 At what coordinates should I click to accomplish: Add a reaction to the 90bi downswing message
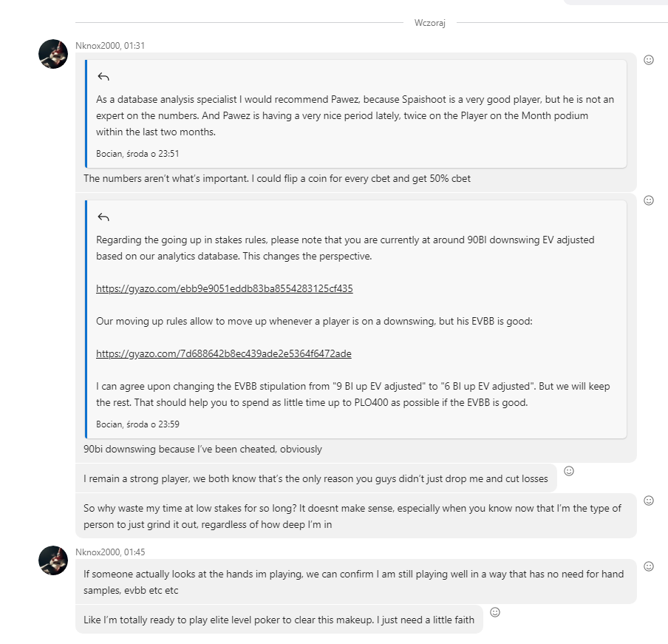649,200
